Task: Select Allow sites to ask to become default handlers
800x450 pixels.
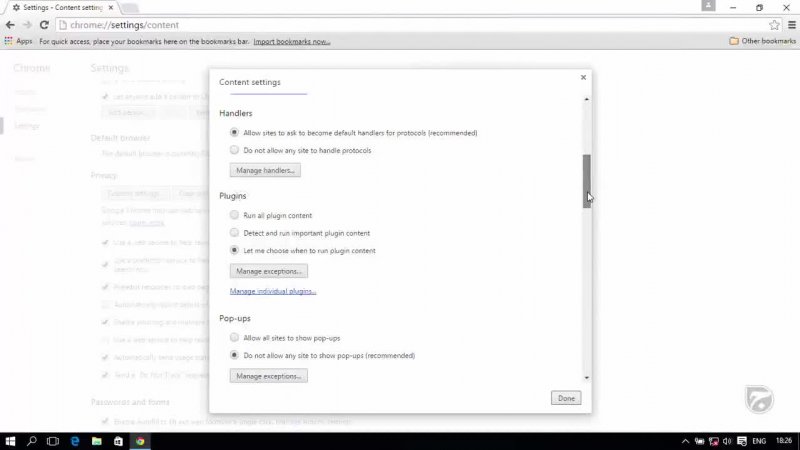Action: coord(234,133)
